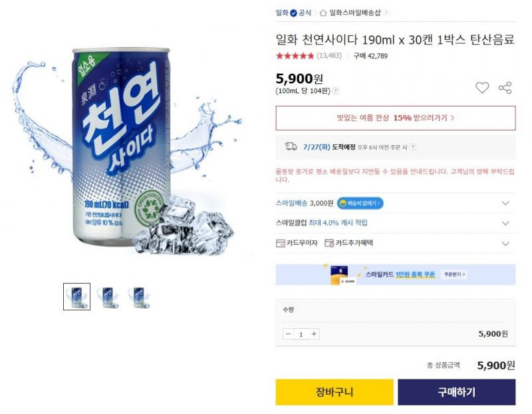Select the second product thumbnail image
This screenshot has height=414, width=532.
point(108,297)
